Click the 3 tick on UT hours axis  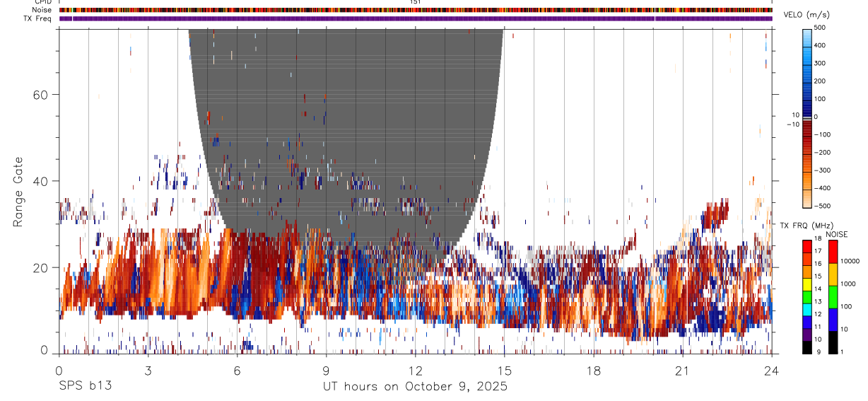click(148, 370)
